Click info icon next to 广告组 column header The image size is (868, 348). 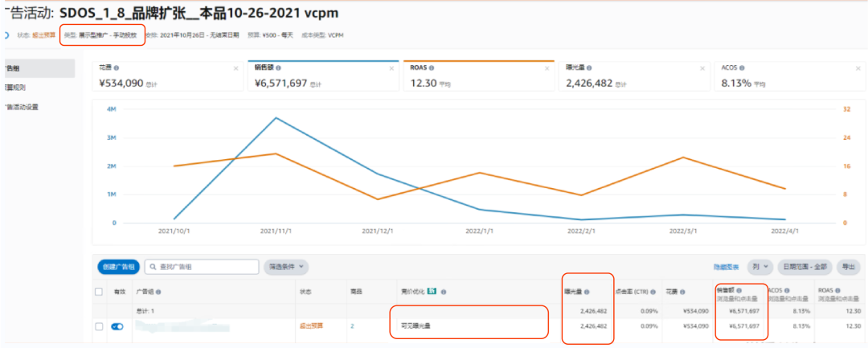[x=159, y=292]
